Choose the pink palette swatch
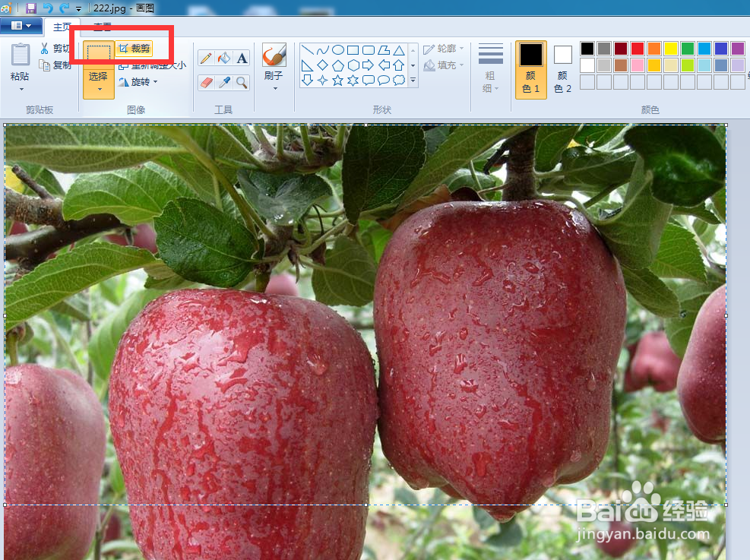The width and height of the screenshot is (750, 560). click(x=637, y=65)
